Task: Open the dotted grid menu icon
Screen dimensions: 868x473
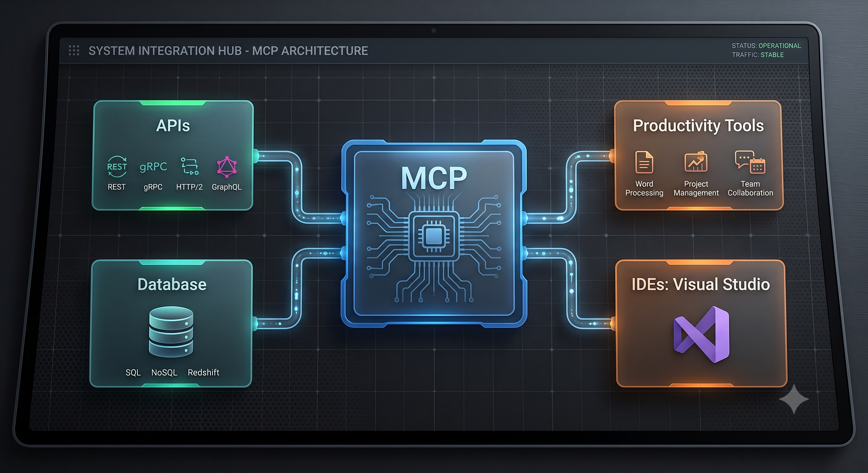Action: tap(74, 51)
